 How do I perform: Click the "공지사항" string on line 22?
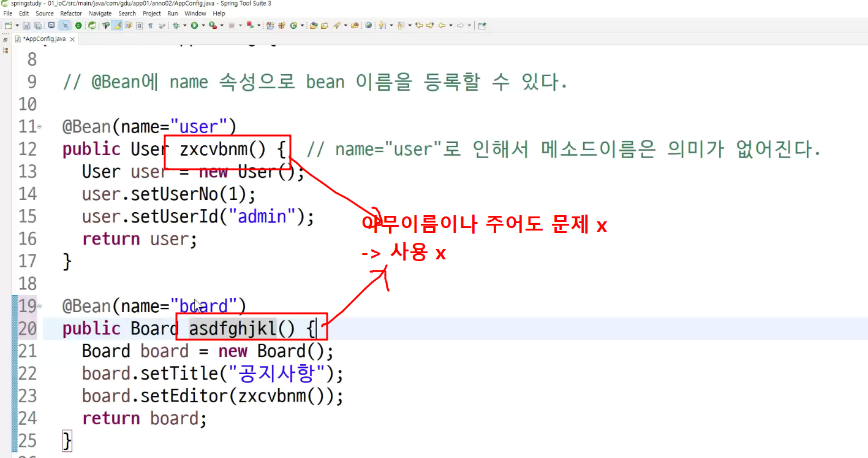click(x=276, y=373)
